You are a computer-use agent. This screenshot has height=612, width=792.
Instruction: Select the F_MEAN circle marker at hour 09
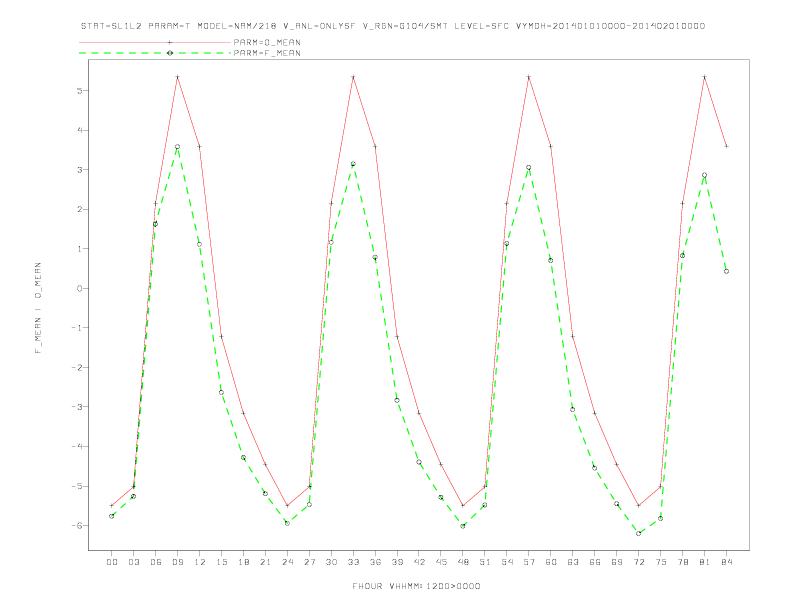point(177,147)
